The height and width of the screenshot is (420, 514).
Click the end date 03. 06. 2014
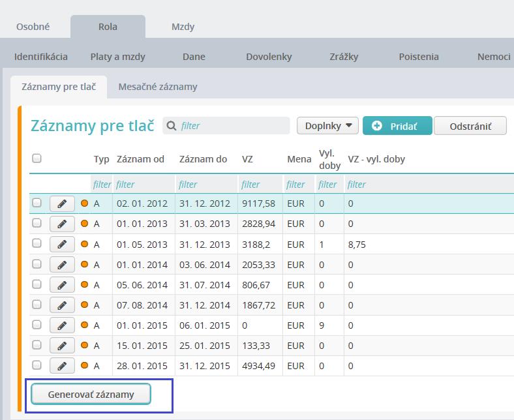[205, 265]
